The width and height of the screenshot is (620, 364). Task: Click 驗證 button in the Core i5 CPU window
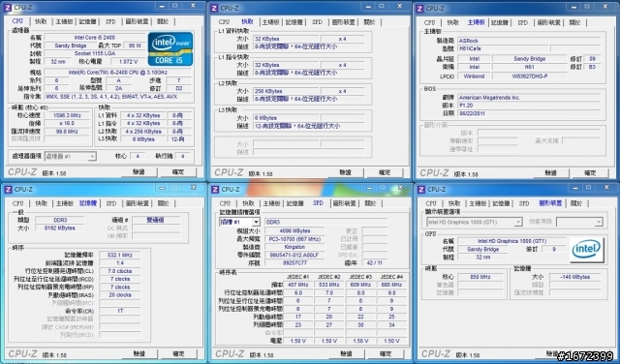[x=139, y=172]
